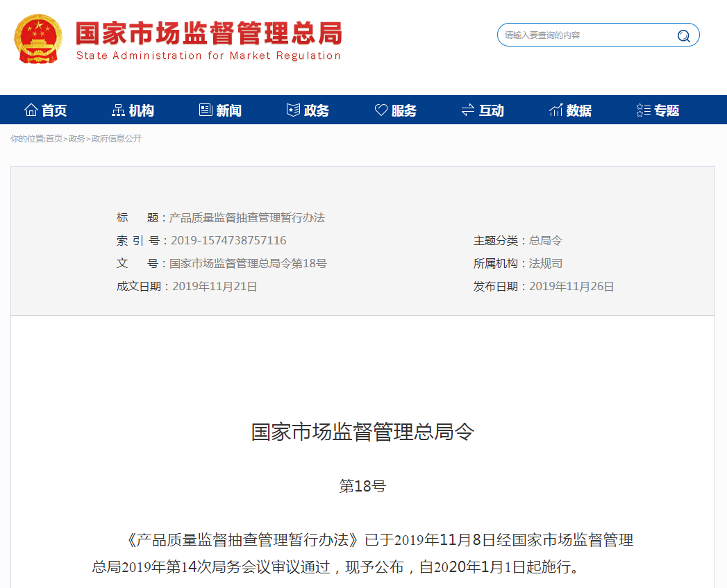Click the chart icon beside 数据
Screen dimensions: 727x588
pos(555,110)
